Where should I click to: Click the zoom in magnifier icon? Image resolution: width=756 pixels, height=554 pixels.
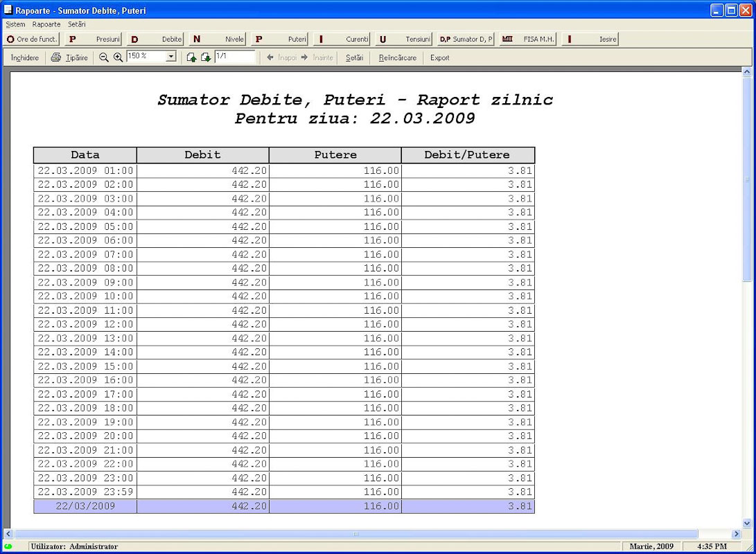[118, 58]
